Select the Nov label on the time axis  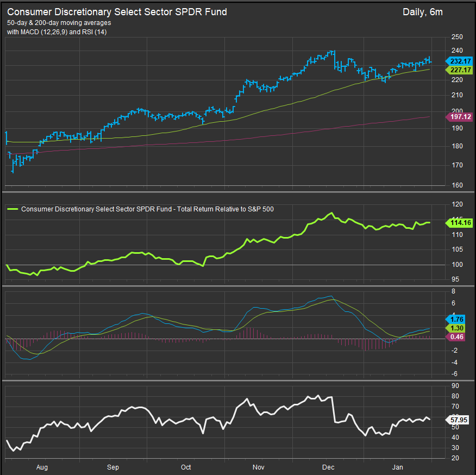(258, 467)
